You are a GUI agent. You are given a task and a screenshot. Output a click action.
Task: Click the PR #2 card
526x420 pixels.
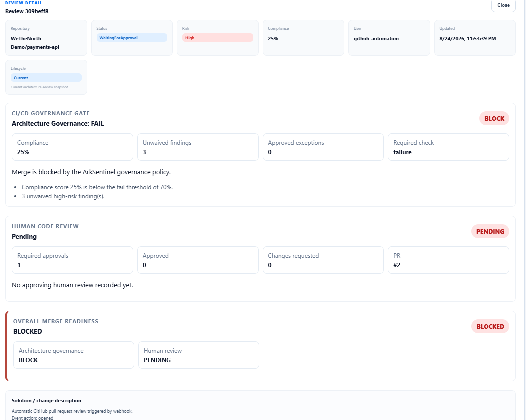coord(448,260)
